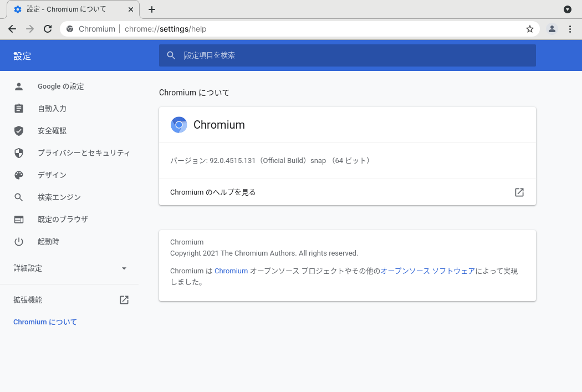This screenshot has width=582, height=392.
Task: Expand the 詳細設定 section
Action: coord(69,268)
